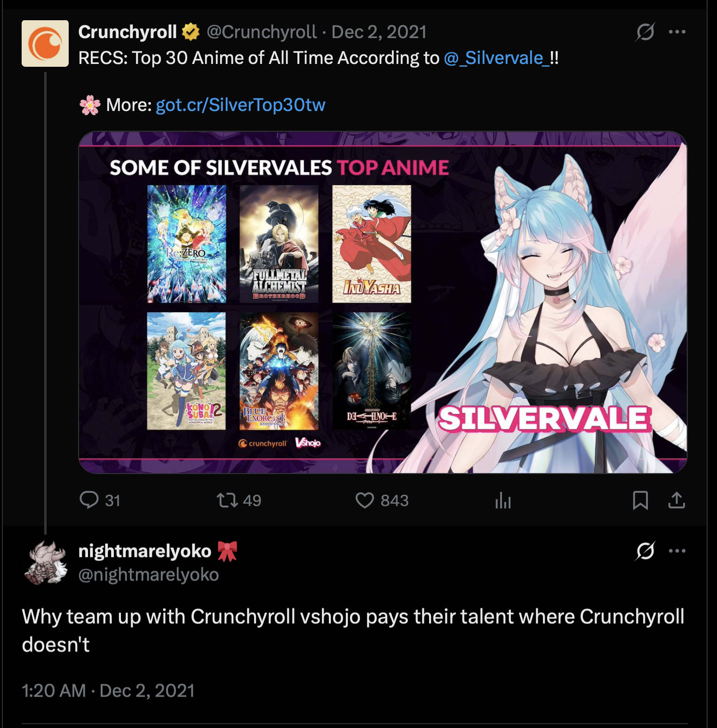Screen dimensions: 717x728
Task: Click the Dec 2, 2021 tweet date
Action: pos(379,32)
